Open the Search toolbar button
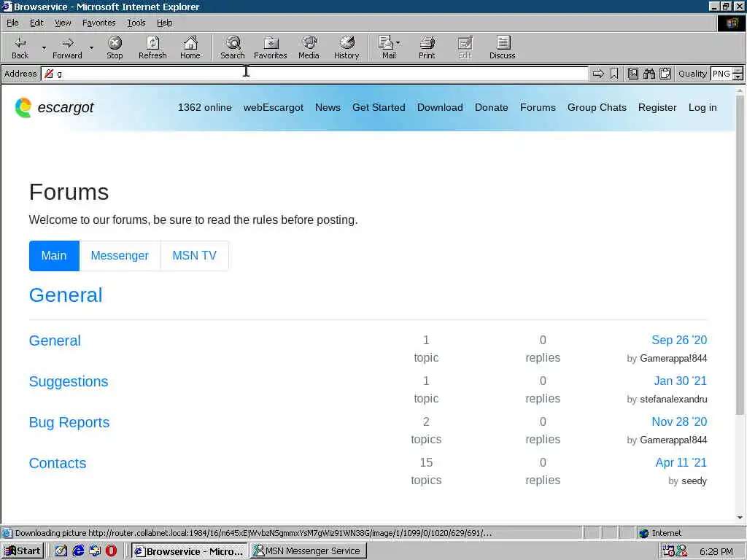The image size is (747, 560). coord(233,47)
